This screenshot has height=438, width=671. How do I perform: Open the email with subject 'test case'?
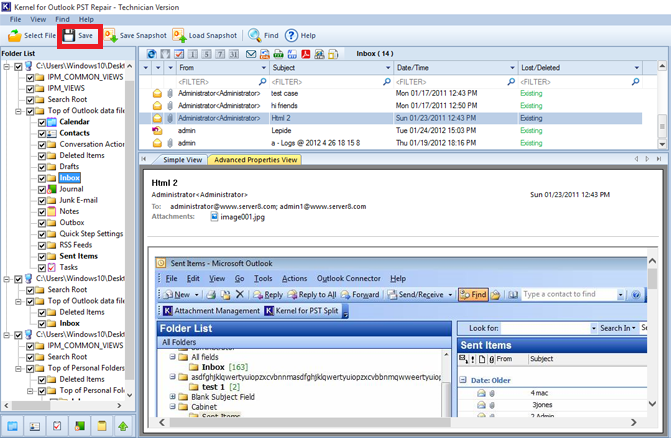(x=285, y=94)
